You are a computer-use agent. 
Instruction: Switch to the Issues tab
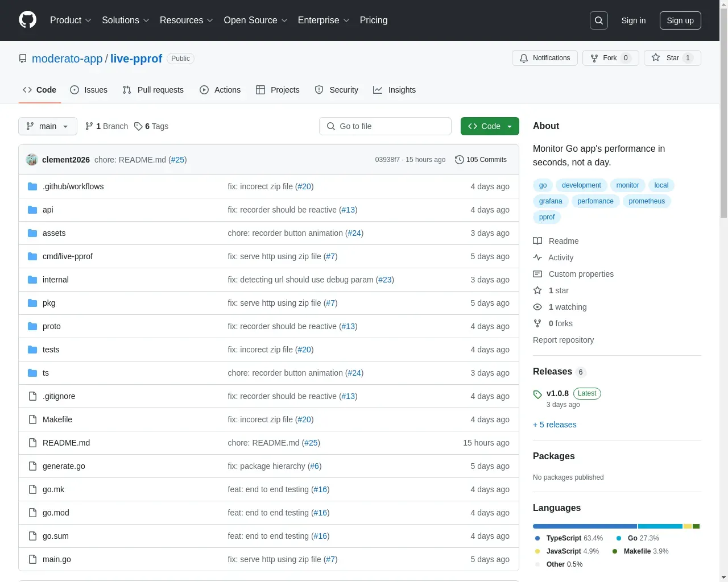click(89, 90)
